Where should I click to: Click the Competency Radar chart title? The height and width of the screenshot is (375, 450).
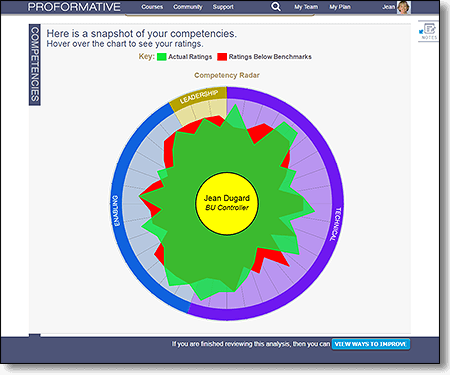[227, 75]
